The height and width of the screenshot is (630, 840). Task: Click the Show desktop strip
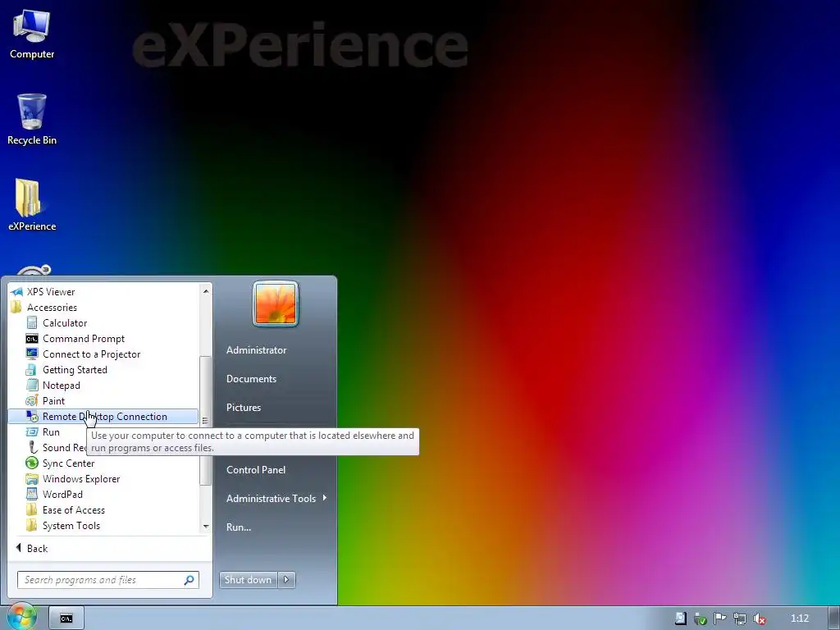[x=834, y=619]
